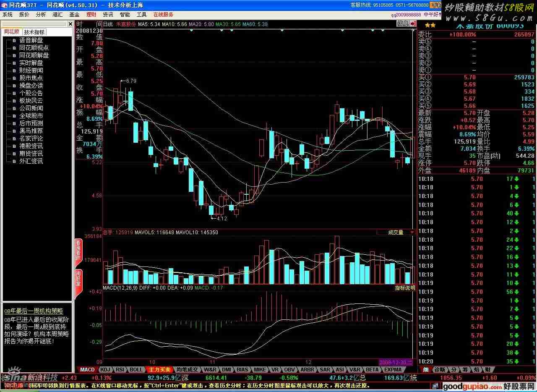Click the 买① row in the order book
537x392 pixels.
[x=477, y=77]
